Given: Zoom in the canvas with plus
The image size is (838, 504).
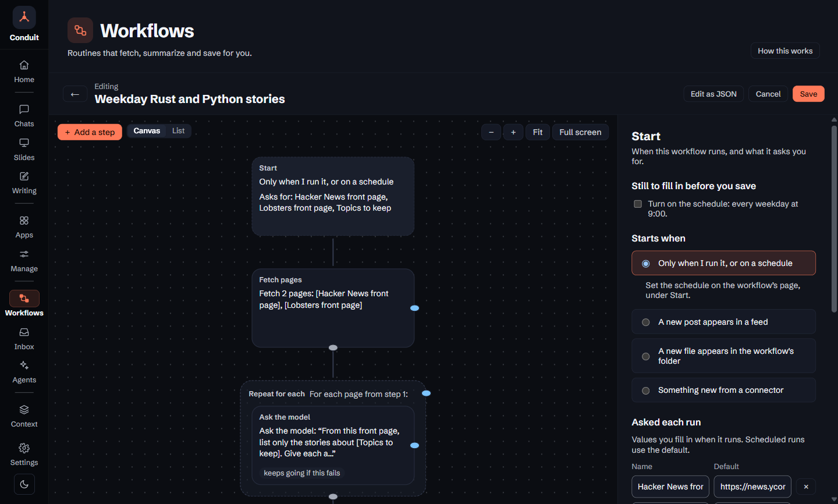Looking at the screenshot, I should click(513, 132).
